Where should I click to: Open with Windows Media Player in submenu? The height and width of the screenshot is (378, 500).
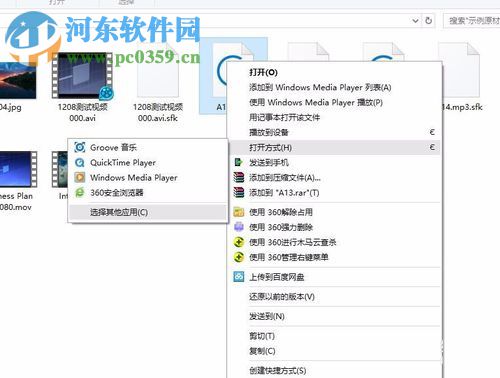148,177
